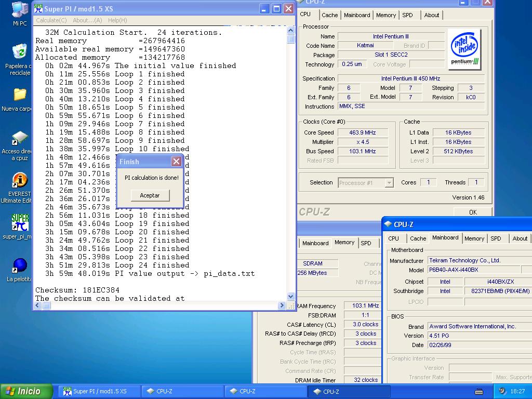
Task: Click Super PI vertical scrollbar down arrow
Action: pyautogui.click(x=291, y=297)
